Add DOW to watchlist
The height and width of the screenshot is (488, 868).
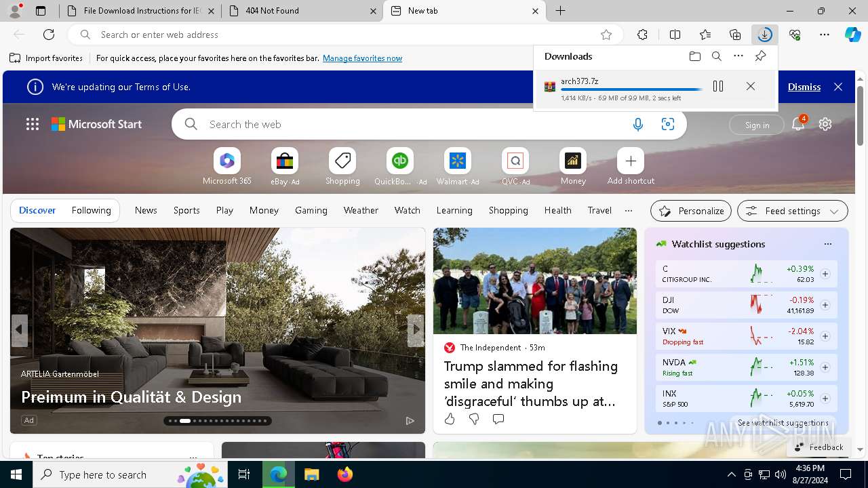tap(825, 305)
